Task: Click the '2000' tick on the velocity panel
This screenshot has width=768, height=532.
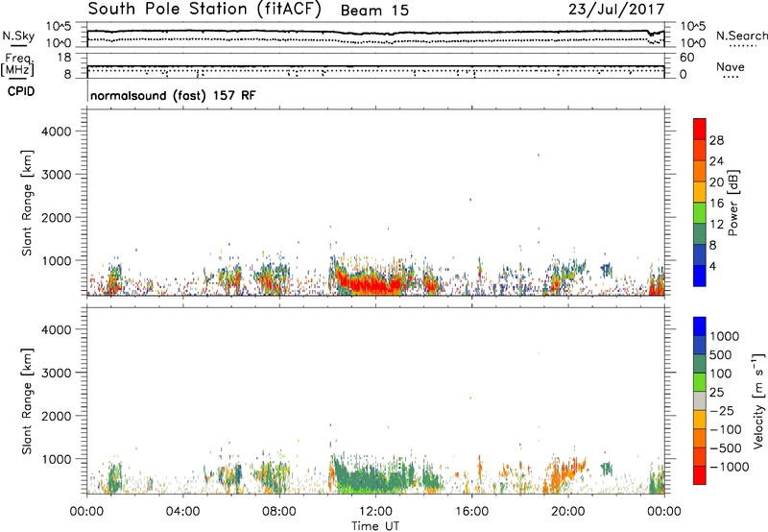Action: tap(57, 417)
